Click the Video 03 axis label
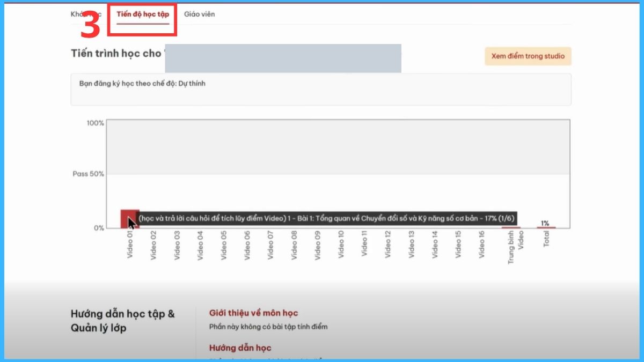 coord(177,246)
